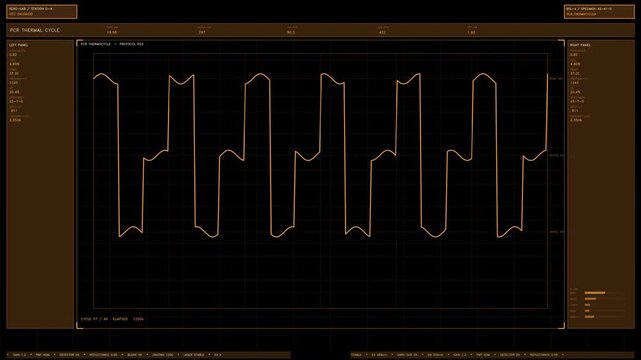Click 0.82 value in the left panel
The height and width of the screenshot is (360, 641).
pos(13,55)
